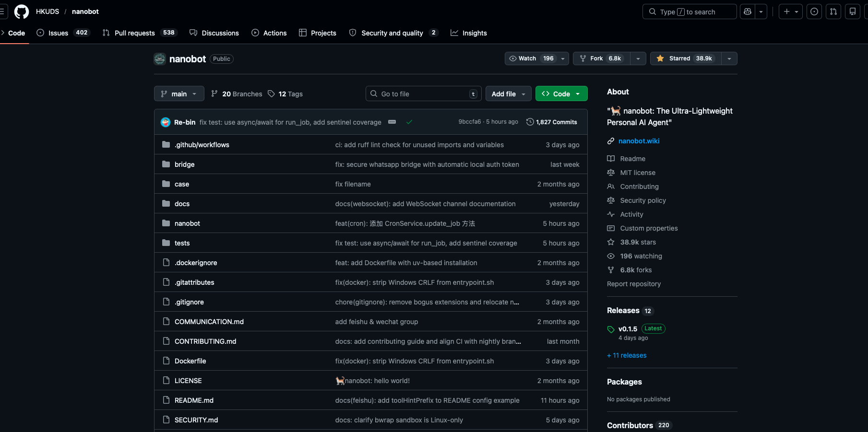Open the Dockerfile
The height and width of the screenshot is (432, 868).
pyautogui.click(x=190, y=361)
